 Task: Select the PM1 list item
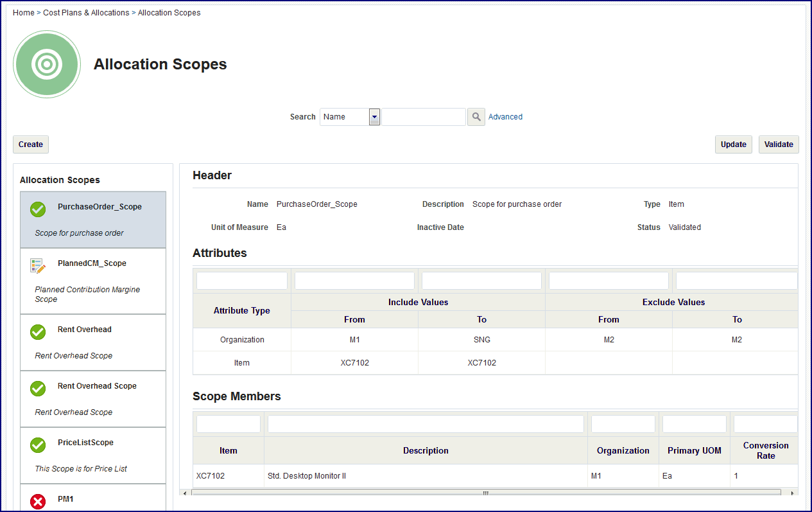93,498
